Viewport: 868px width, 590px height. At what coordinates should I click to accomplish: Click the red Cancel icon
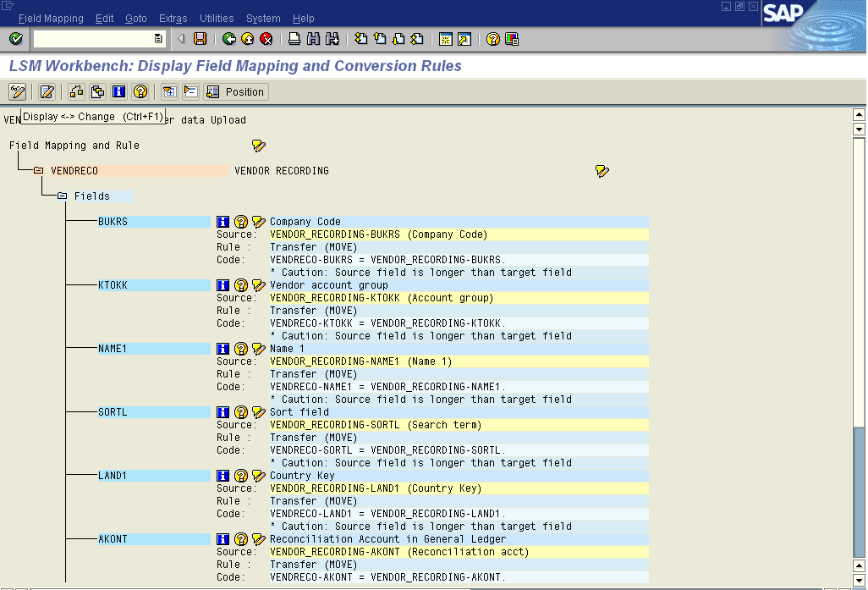[x=266, y=39]
